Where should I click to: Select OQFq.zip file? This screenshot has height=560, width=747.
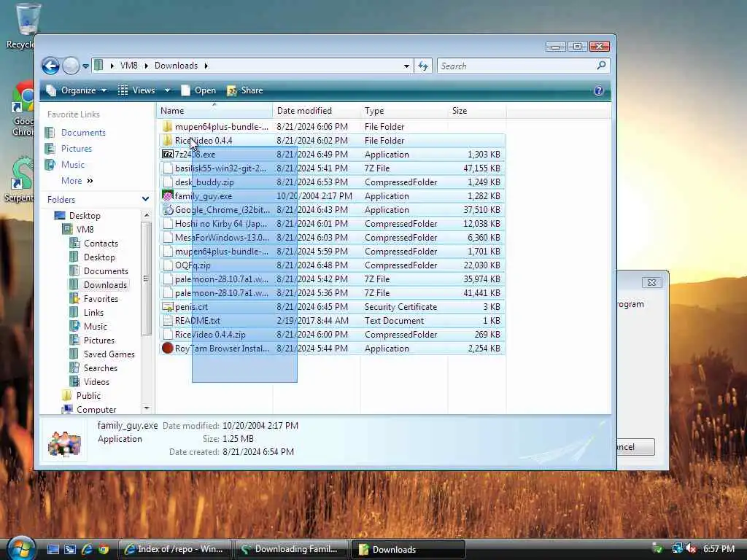coord(333,265)
